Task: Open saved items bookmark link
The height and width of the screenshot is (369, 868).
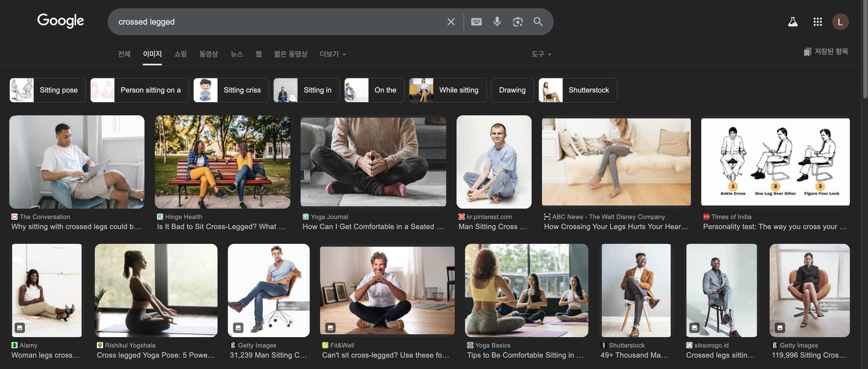Action: (826, 52)
